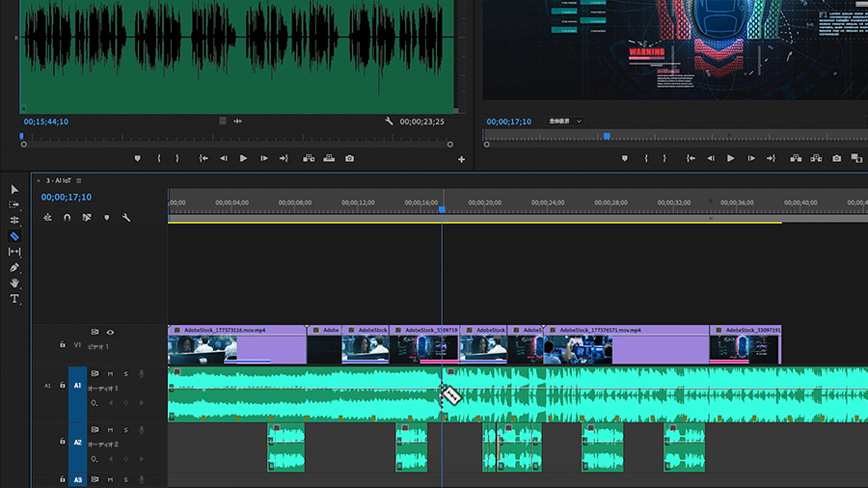
Task: Toggle V1 track output eye icon
Action: tap(110, 332)
